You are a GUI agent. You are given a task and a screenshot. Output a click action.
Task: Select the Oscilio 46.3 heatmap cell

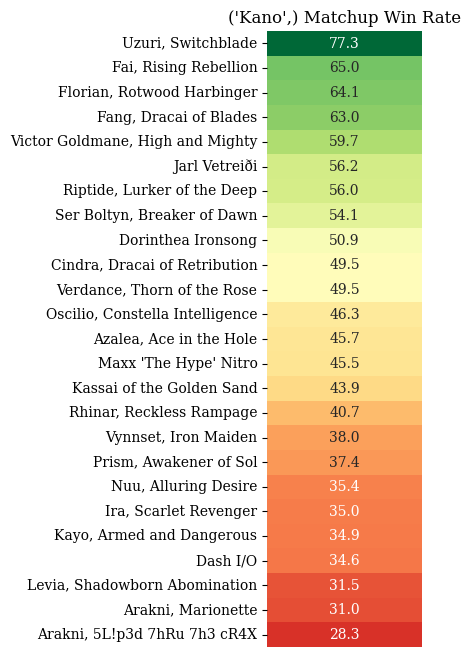pos(344,314)
